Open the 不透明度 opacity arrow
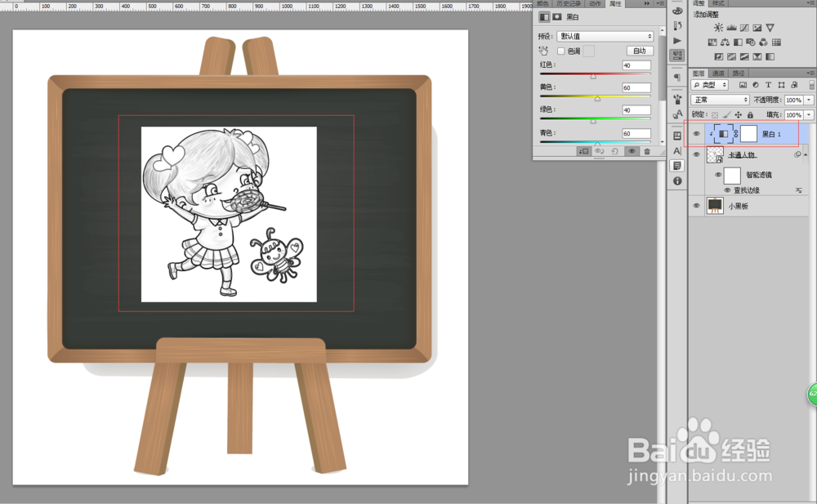The width and height of the screenshot is (817, 504). pyautogui.click(x=809, y=100)
